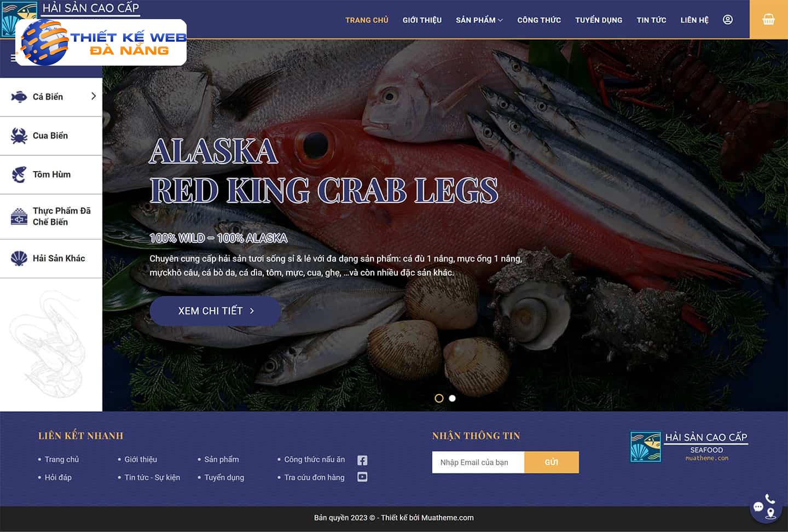Open the shopping cart basket icon
Viewport: 788px width, 532px height.
coord(768,20)
